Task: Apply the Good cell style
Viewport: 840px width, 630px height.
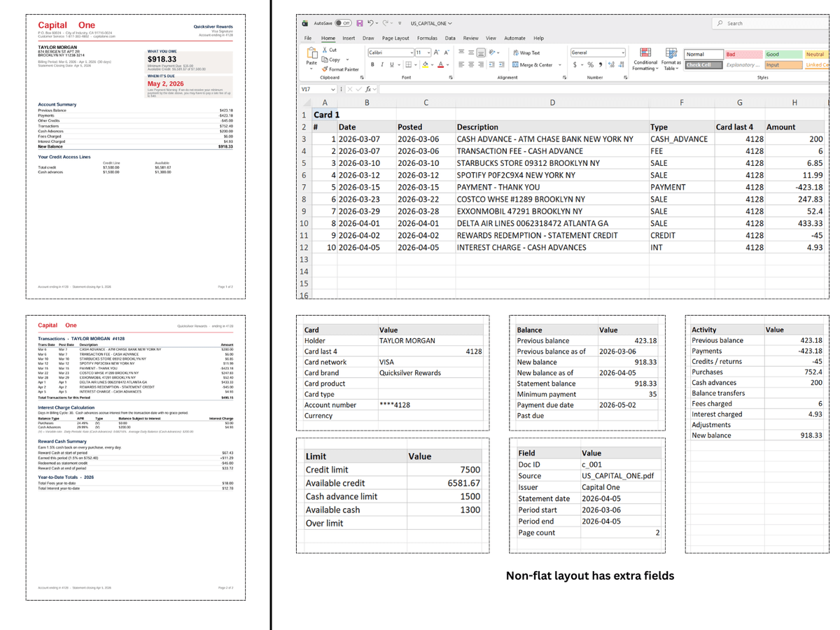Action: pyautogui.click(x=783, y=54)
